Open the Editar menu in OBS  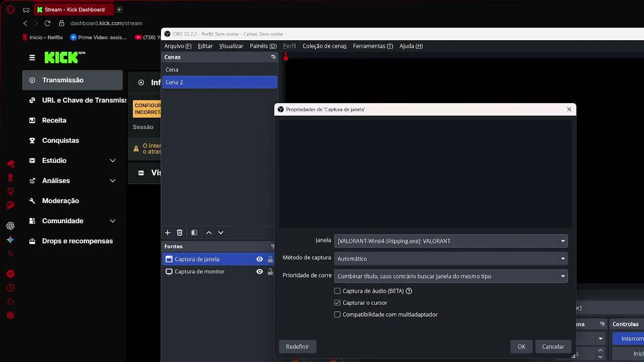(x=205, y=46)
